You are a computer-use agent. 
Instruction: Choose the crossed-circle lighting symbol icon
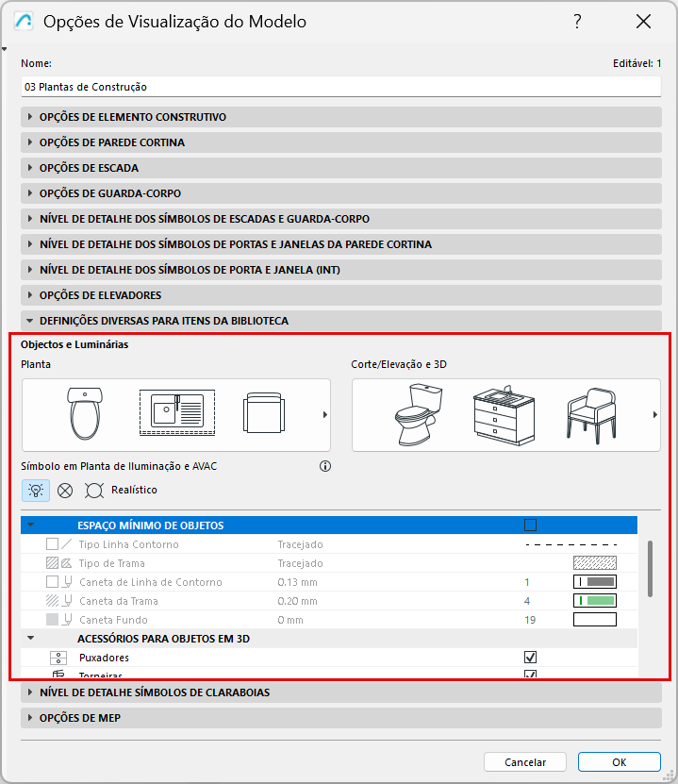tap(65, 491)
